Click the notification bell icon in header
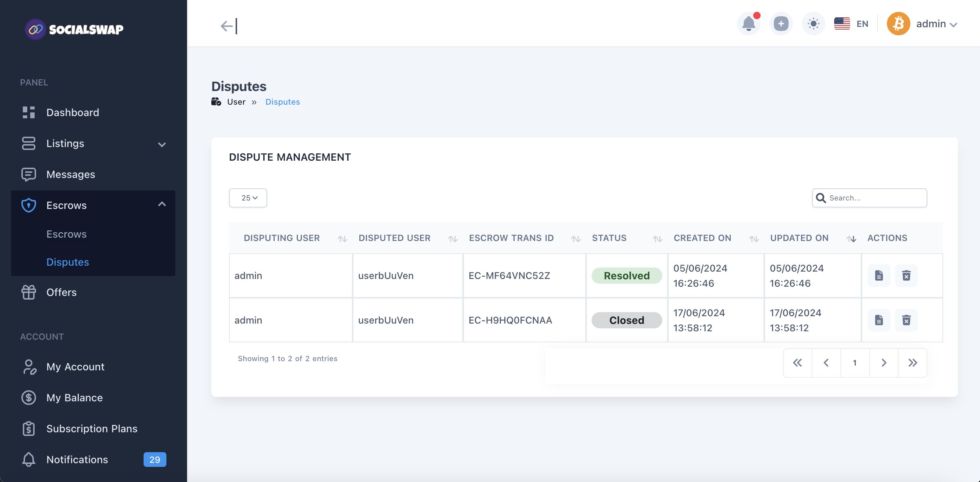This screenshot has width=980, height=482. 748,24
